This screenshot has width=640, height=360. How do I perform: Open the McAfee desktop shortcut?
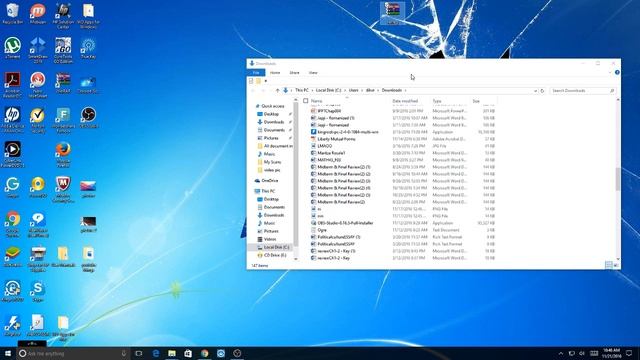tap(63, 189)
